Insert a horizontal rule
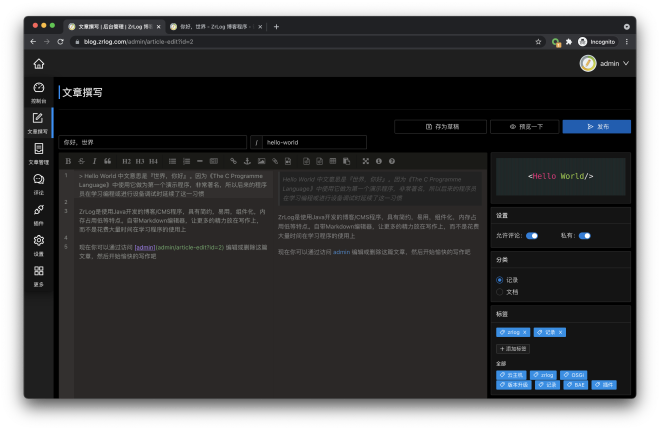This screenshot has height=430, width=660. pos(200,161)
